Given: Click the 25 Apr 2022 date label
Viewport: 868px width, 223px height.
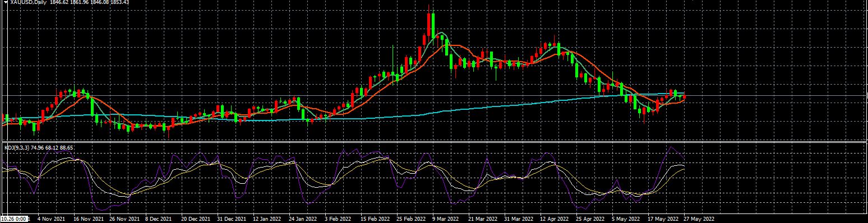Looking at the screenshot, I should point(590,219).
